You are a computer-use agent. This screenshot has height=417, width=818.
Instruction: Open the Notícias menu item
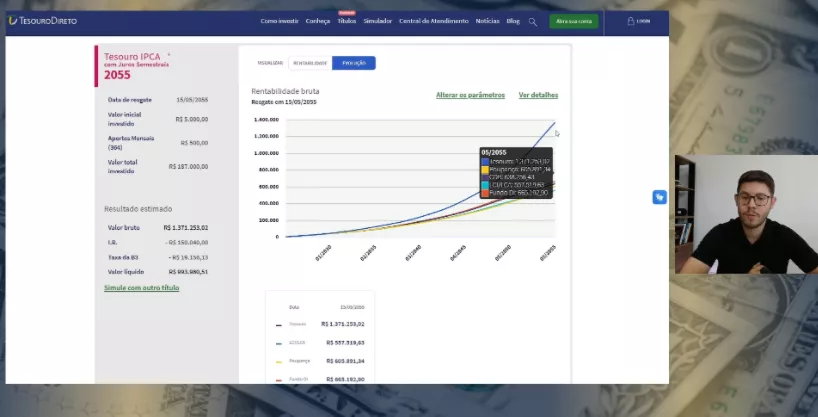coord(487,21)
